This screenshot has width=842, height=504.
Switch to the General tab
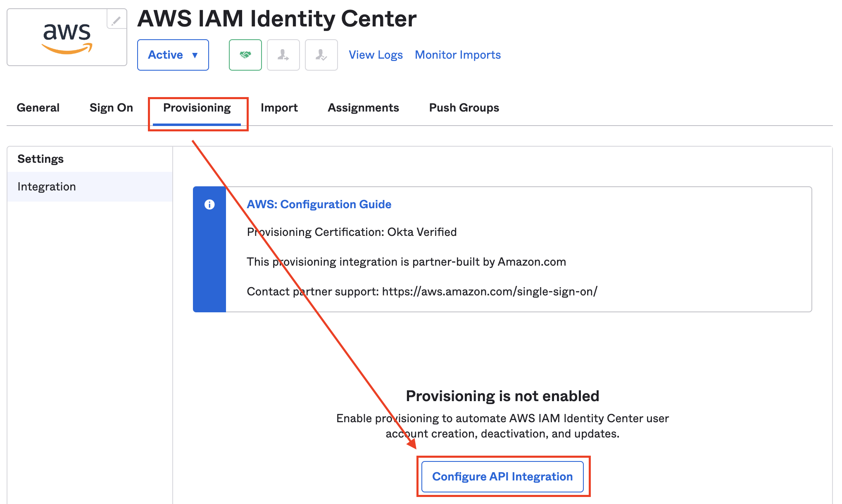click(x=38, y=108)
